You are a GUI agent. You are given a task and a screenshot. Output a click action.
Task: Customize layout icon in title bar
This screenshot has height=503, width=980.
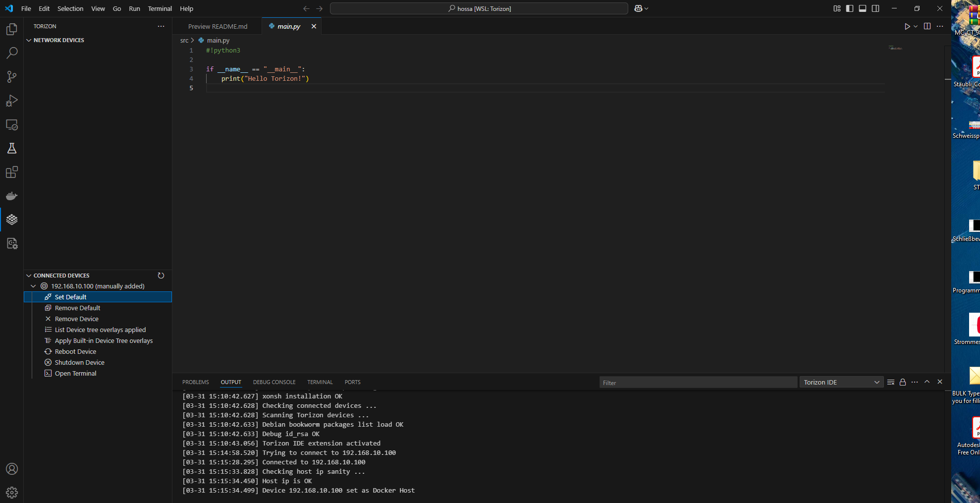pyautogui.click(x=837, y=8)
